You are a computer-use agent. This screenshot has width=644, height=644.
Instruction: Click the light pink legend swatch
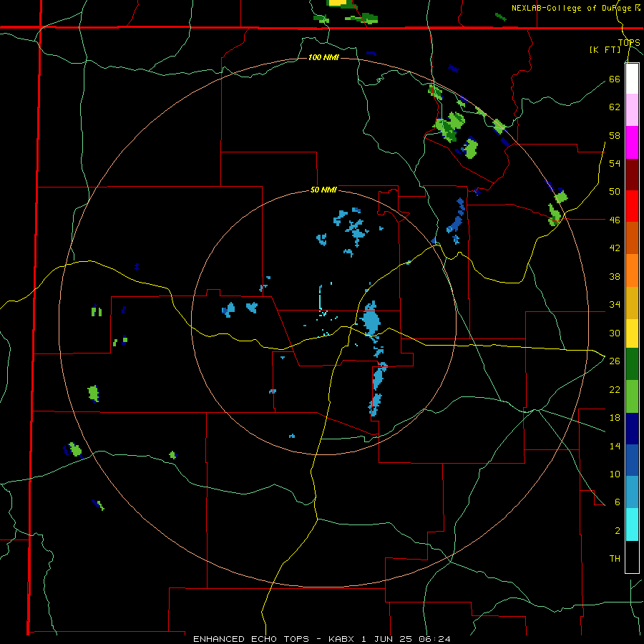click(x=632, y=110)
